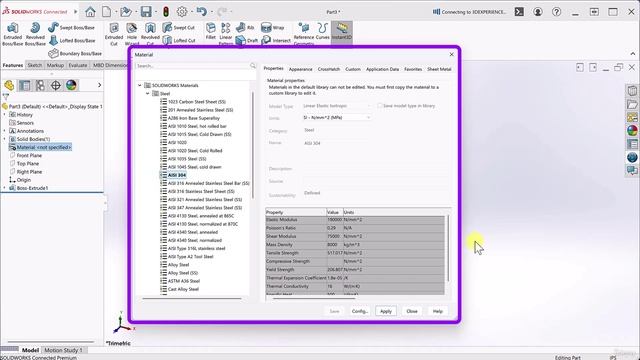The height and width of the screenshot is (360, 640).
Task: Choose the Rib tool
Action: [x=245, y=27]
